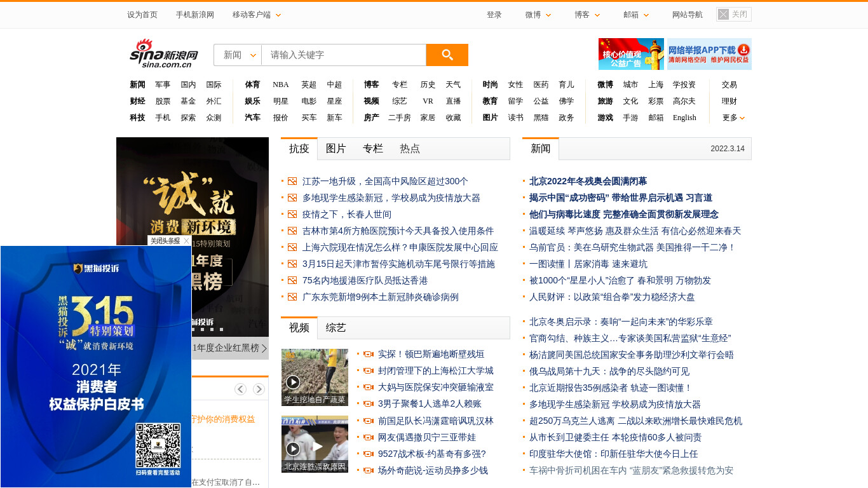
Task: Close the top bar via 关闭 button
Action: click(734, 15)
